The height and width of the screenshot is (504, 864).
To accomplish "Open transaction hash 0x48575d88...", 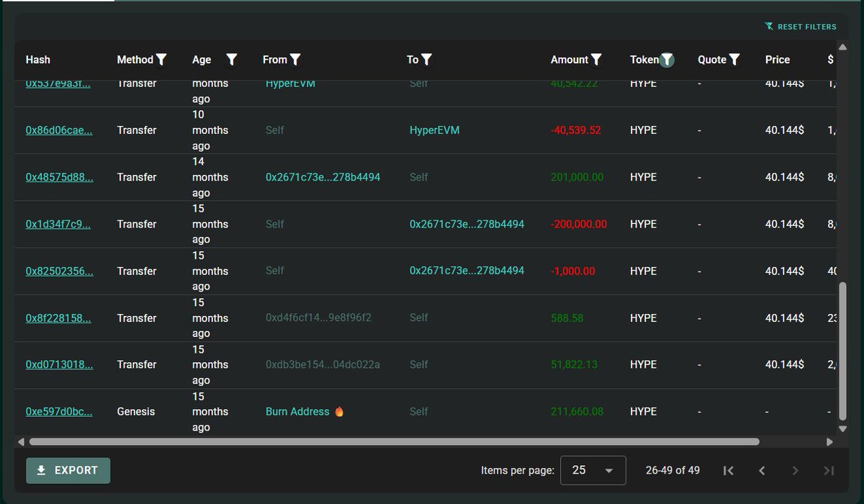I will pos(59,177).
